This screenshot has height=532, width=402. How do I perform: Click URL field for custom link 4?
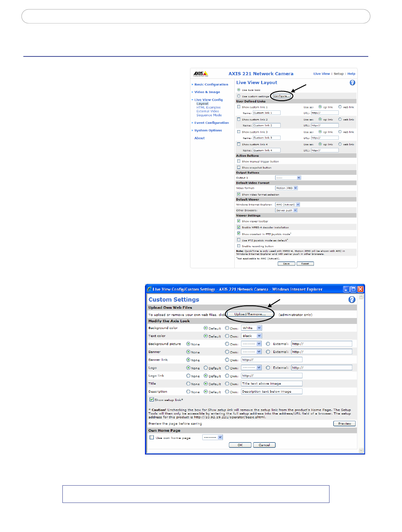point(325,150)
